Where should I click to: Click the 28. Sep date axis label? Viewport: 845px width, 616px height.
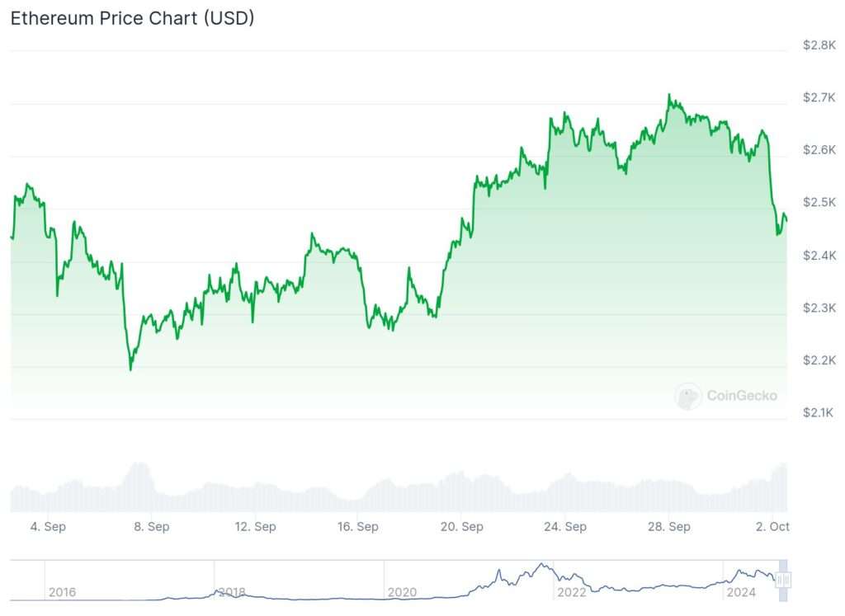coord(668,527)
